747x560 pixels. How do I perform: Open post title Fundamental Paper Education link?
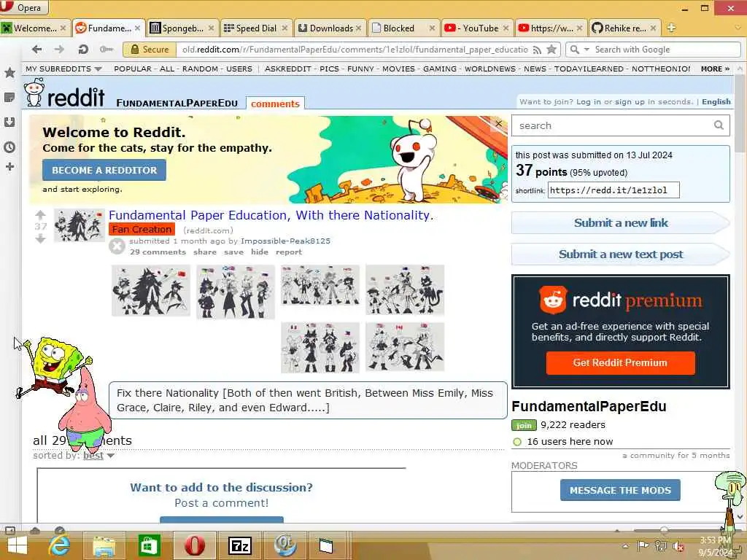click(x=271, y=215)
